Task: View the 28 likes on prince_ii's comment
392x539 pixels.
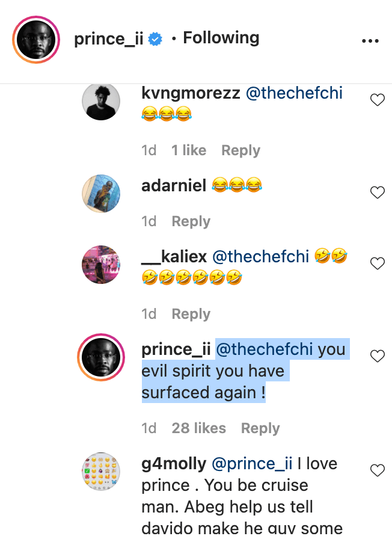Action: [x=199, y=428]
